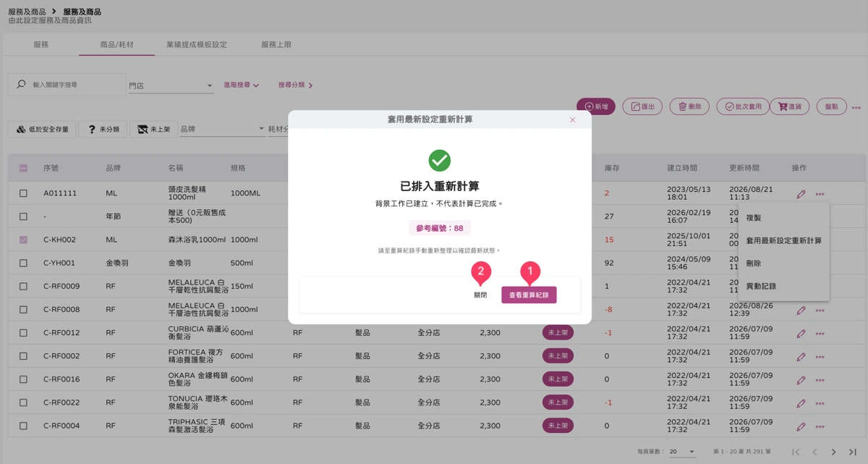Image resolution: width=868 pixels, height=464 pixels.
Task: Jump to the last page
Action: coord(852,452)
